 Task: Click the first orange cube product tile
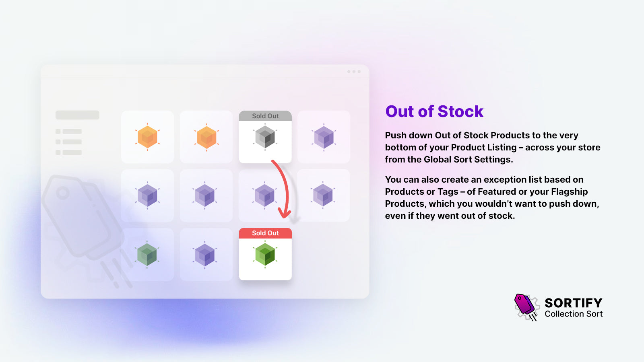point(147,137)
